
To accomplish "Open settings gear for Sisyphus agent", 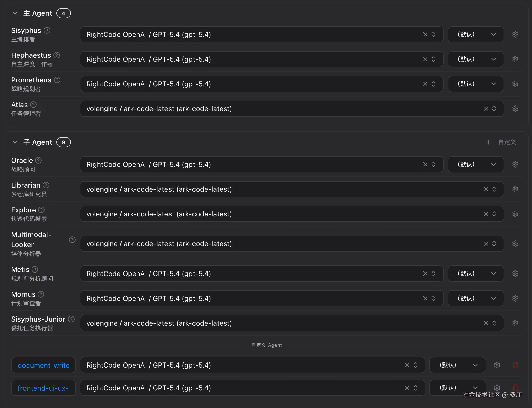I will tap(515, 34).
